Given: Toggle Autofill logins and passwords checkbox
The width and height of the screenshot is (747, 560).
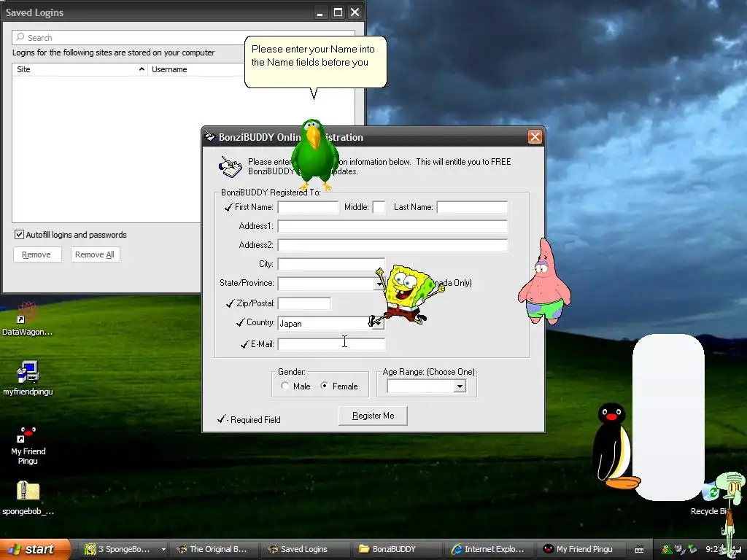Looking at the screenshot, I should pos(19,234).
